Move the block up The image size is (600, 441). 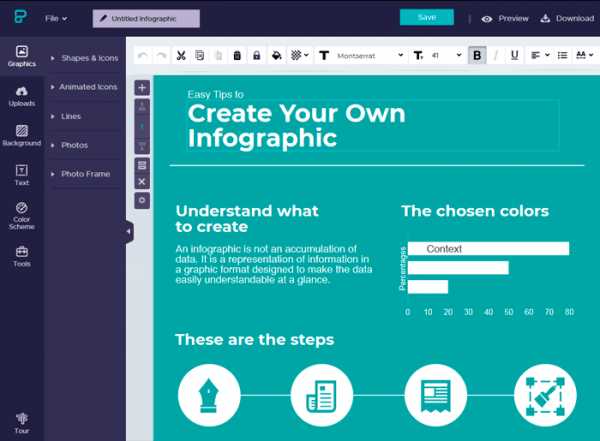click(x=142, y=107)
